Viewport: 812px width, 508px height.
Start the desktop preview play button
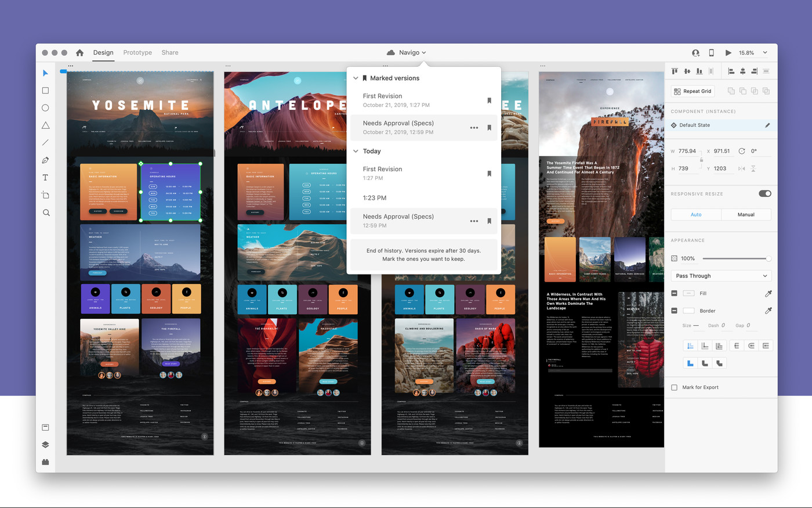pos(728,53)
